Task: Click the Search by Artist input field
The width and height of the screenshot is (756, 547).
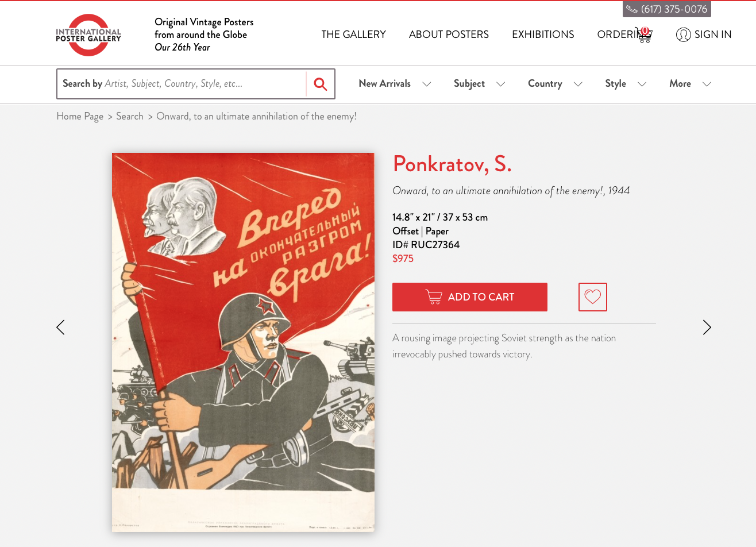Action: point(182,84)
